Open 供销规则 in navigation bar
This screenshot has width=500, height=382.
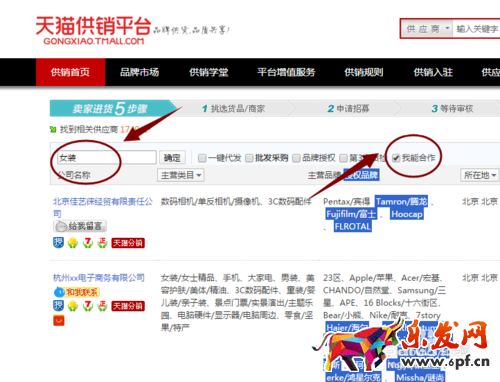click(364, 72)
